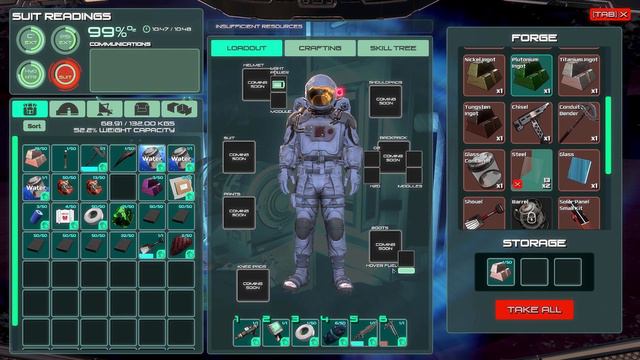Select the Shovel forge recipe

484,213
